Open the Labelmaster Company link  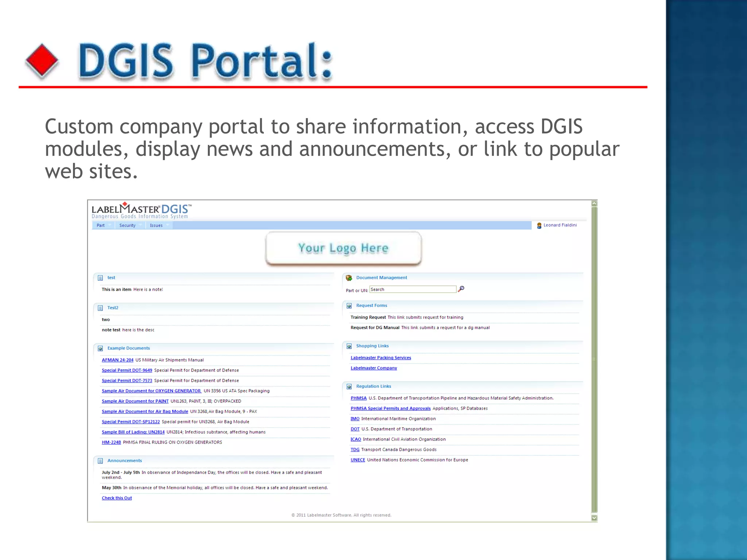coord(374,368)
